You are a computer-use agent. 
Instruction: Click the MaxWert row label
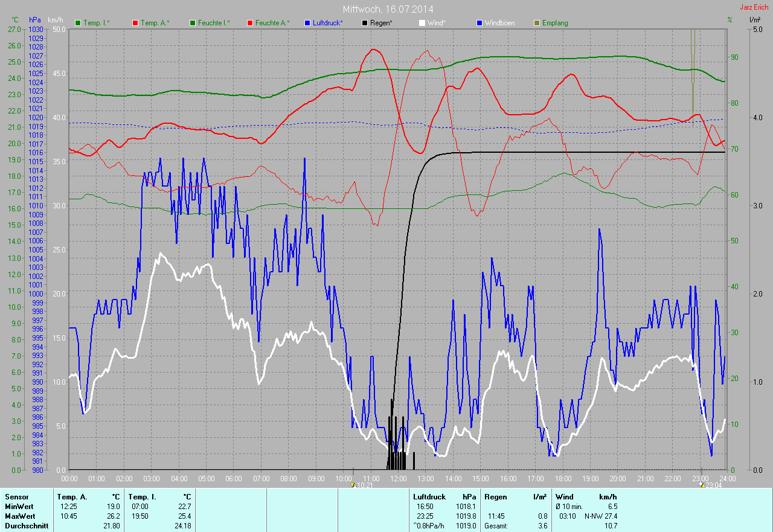click(x=20, y=516)
